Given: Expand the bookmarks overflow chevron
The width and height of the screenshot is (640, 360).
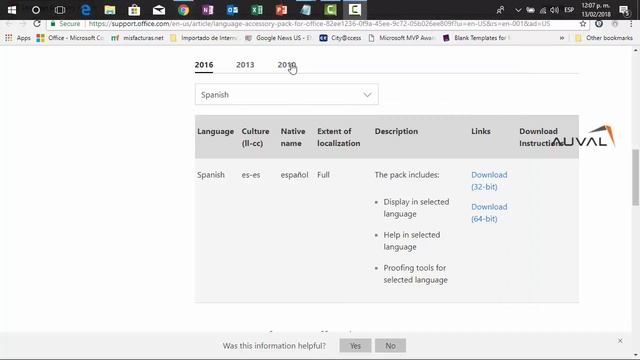Looking at the screenshot, I should [x=562, y=38].
